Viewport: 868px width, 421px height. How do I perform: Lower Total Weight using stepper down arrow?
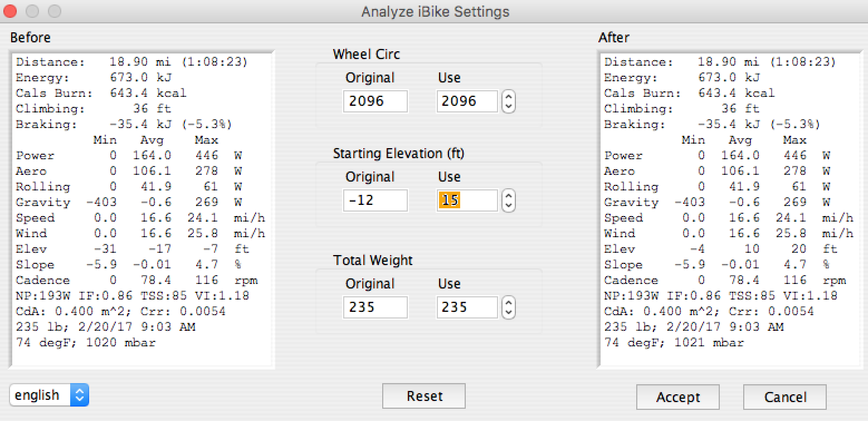[x=508, y=311]
